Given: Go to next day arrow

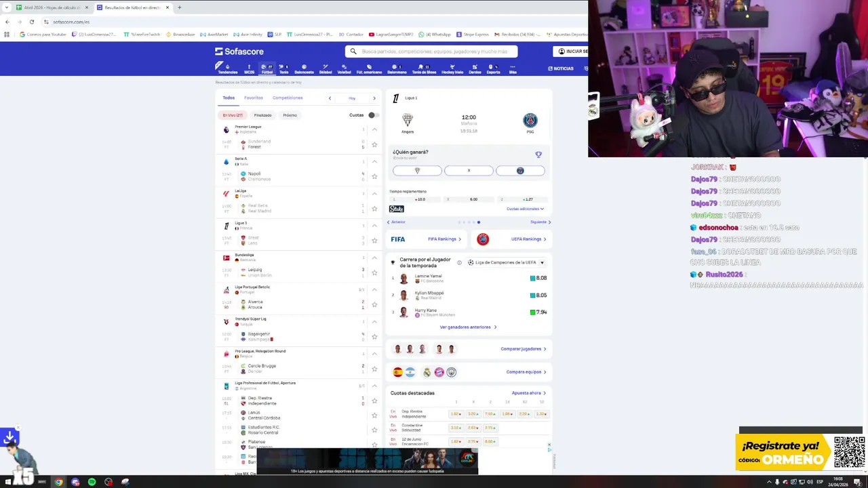Looking at the screenshot, I should click(374, 98).
